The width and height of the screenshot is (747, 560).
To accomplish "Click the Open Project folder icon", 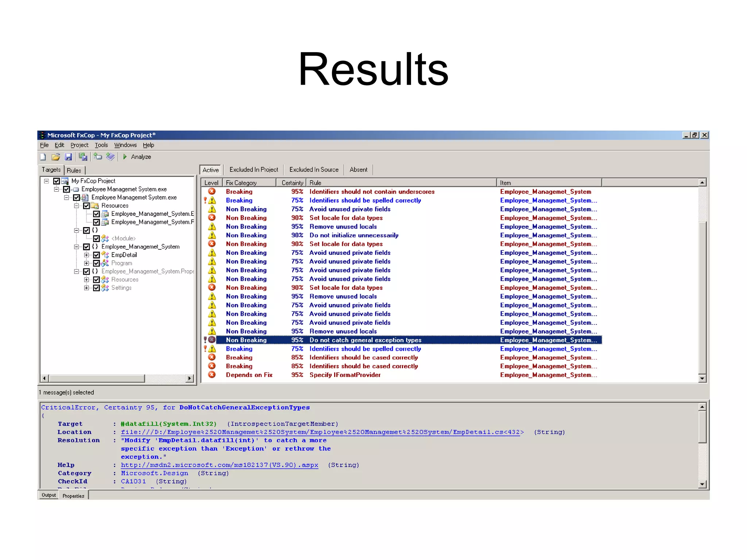I will click(x=55, y=157).
